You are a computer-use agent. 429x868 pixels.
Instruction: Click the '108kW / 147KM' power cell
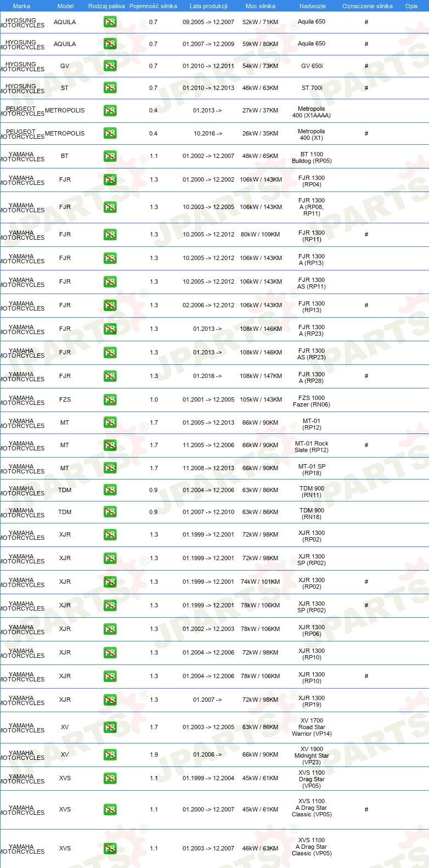click(x=261, y=376)
